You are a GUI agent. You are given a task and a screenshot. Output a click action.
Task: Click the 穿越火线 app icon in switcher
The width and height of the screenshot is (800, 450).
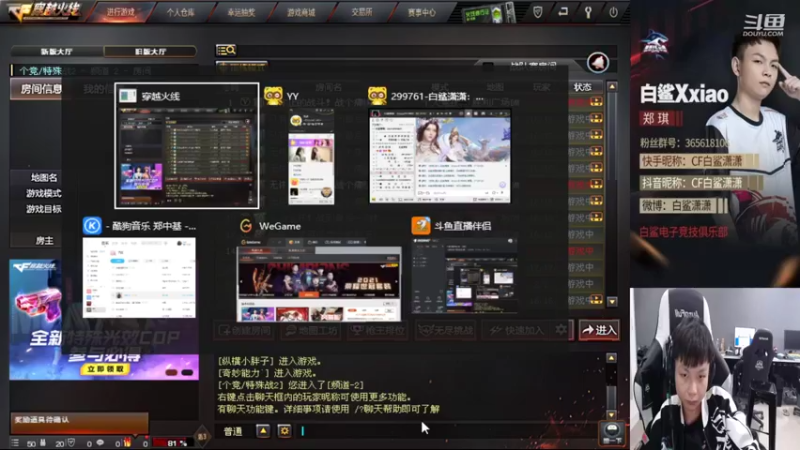tap(128, 96)
